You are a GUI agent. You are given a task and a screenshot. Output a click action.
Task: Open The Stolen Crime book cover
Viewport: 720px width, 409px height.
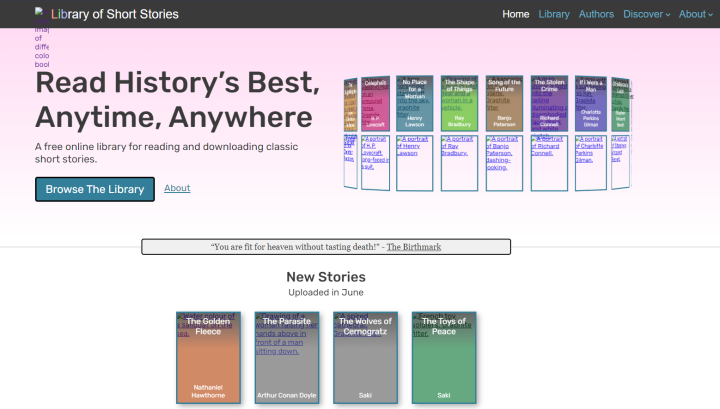pos(549,103)
